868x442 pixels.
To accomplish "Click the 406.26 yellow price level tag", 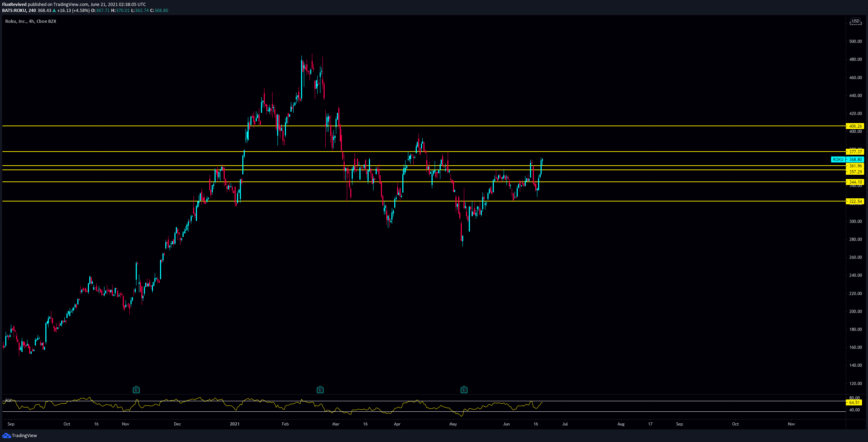I will pos(855,126).
